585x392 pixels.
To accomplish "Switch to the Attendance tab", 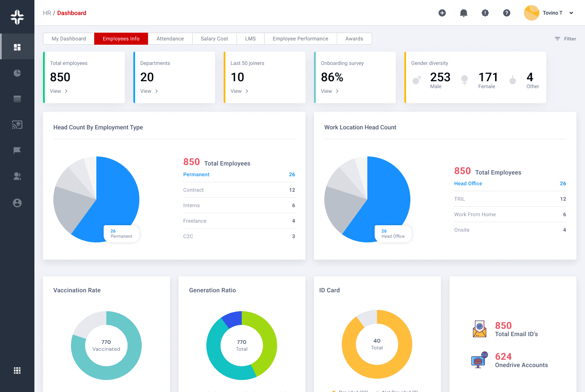I will (170, 39).
